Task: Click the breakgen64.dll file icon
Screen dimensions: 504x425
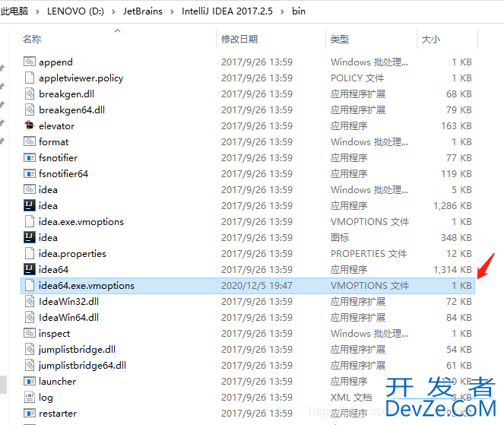Action: [x=30, y=109]
